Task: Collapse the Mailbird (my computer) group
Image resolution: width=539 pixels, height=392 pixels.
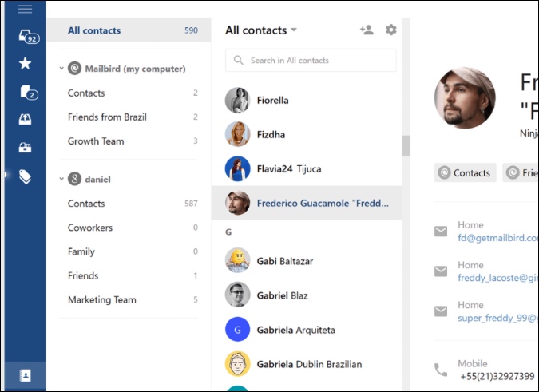Action: (62, 69)
